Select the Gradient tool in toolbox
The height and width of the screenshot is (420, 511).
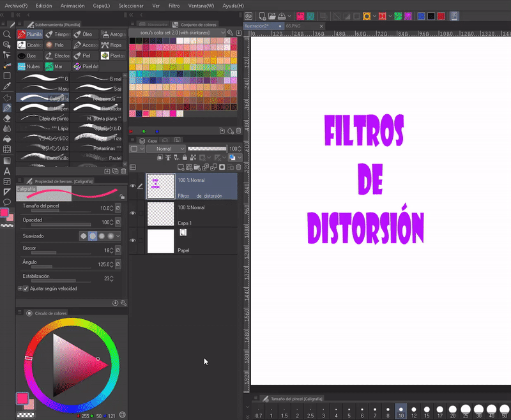(7, 160)
